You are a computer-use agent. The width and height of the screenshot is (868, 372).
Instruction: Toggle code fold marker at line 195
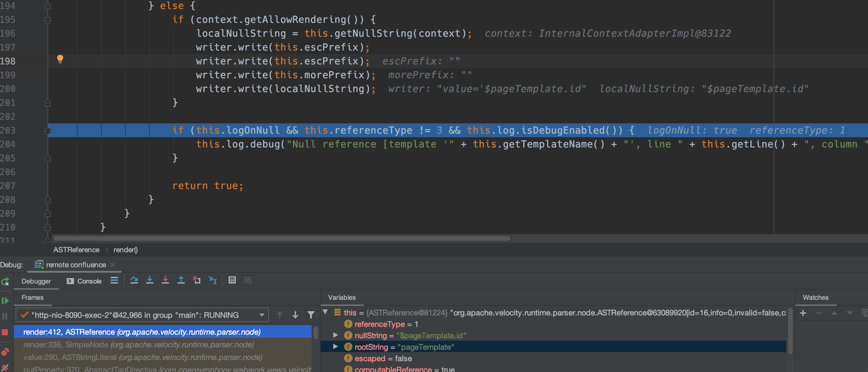[48, 20]
